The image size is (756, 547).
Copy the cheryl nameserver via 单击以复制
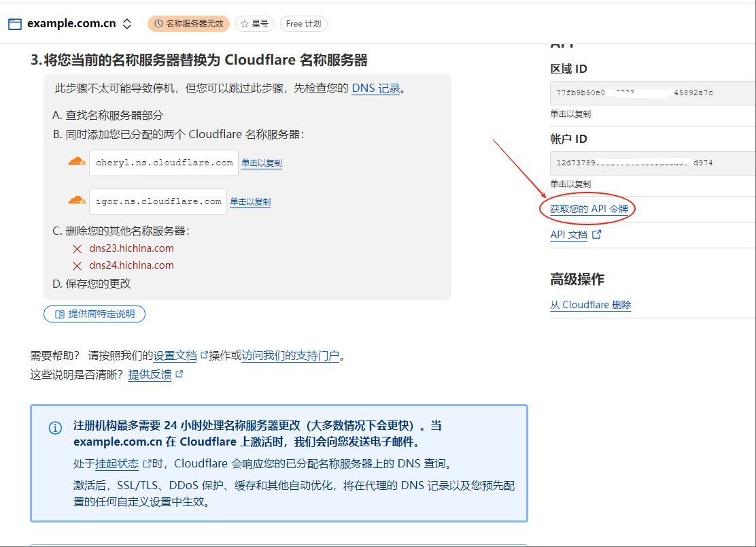[x=262, y=163]
